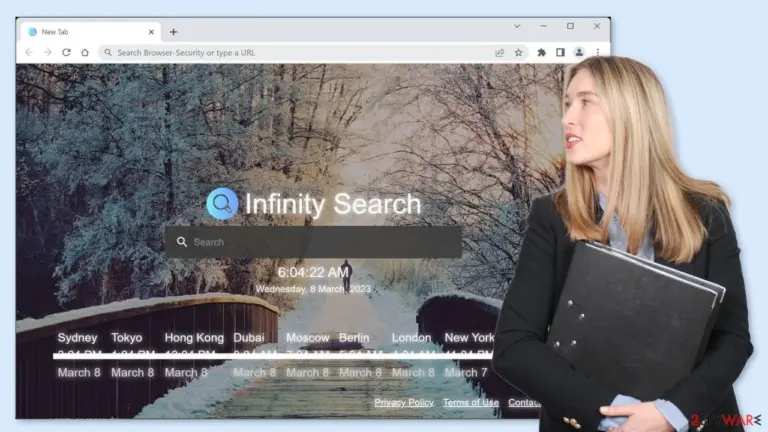The height and width of the screenshot is (432, 768).
Task: Click the forward navigation arrow
Action: click(x=48, y=52)
